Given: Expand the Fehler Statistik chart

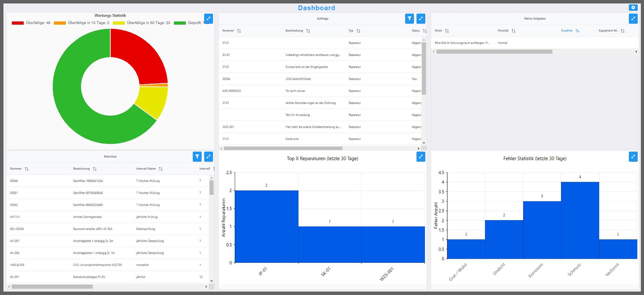Looking at the screenshot, I should [x=633, y=157].
